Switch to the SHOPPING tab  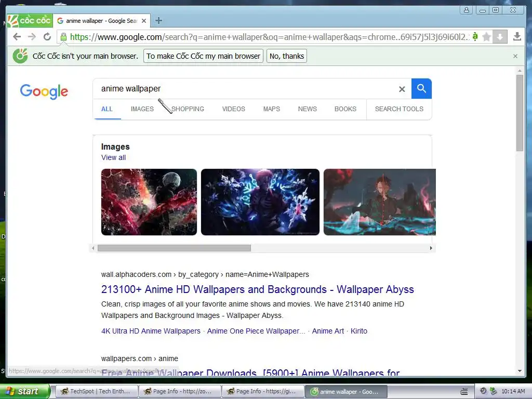[x=188, y=109]
